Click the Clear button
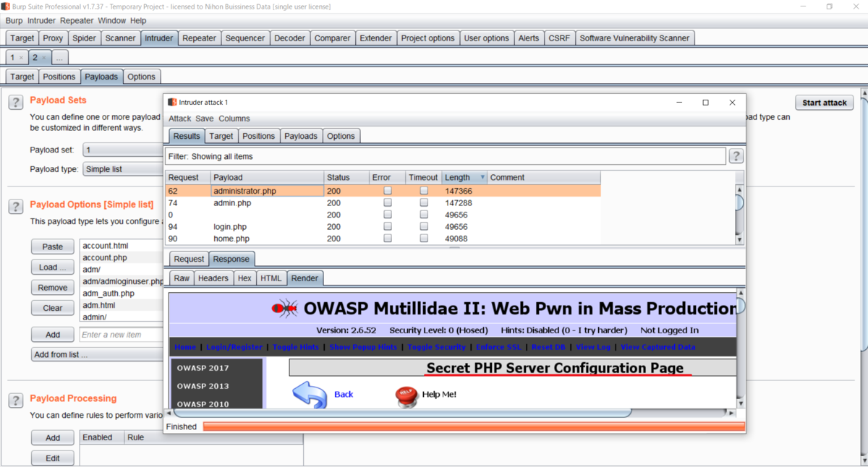 point(53,307)
